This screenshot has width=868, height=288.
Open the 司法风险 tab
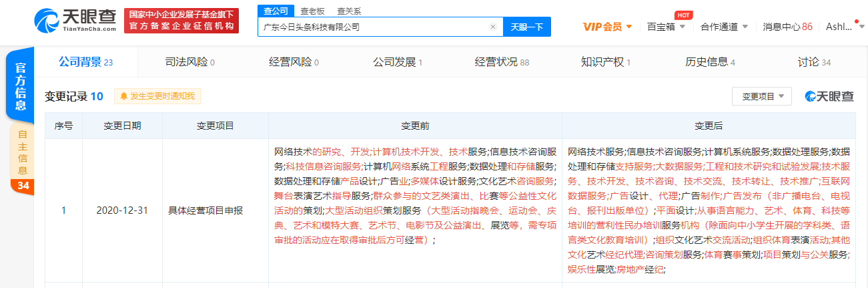tap(189, 62)
